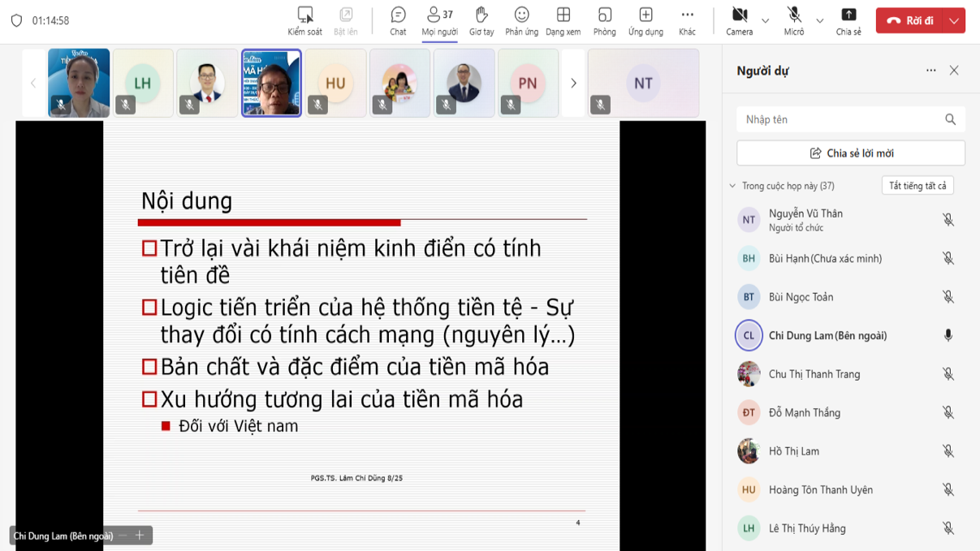The height and width of the screenshot is (551, 980).
Task: Change layout with Dạng xem
Action: pos(563,20)
